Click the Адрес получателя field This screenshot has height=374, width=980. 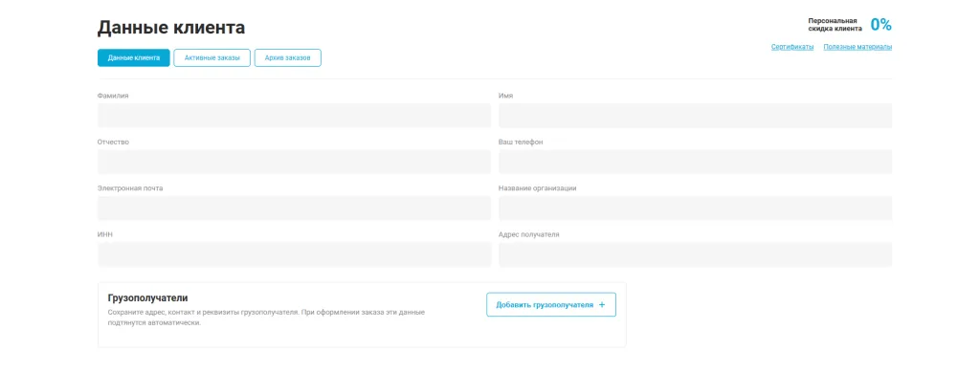tap(696, 254)
